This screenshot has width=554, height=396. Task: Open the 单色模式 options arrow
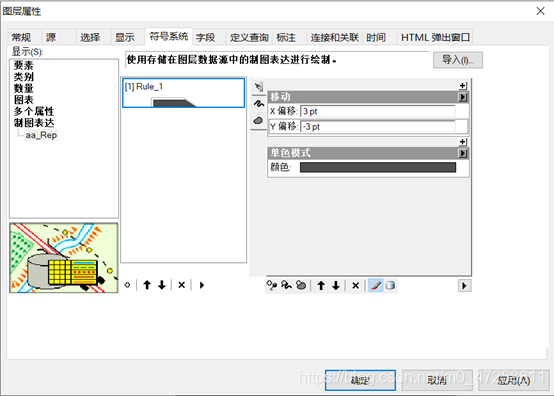point(463,153)
